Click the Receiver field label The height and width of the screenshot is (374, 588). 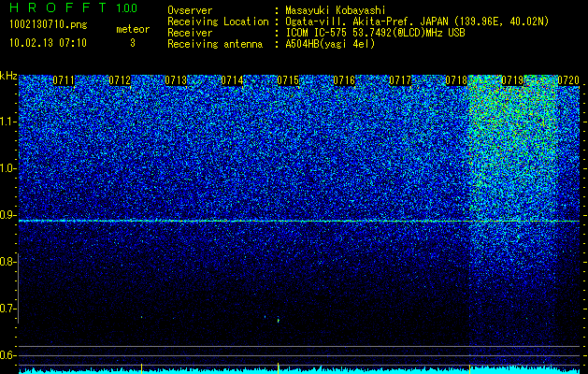click(190, 33)
